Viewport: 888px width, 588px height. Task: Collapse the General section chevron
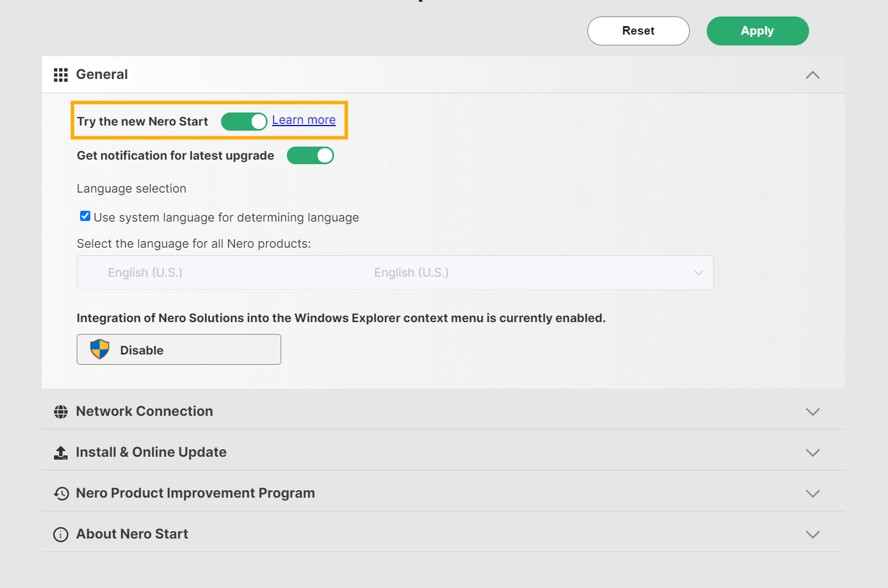coord(813,75)
